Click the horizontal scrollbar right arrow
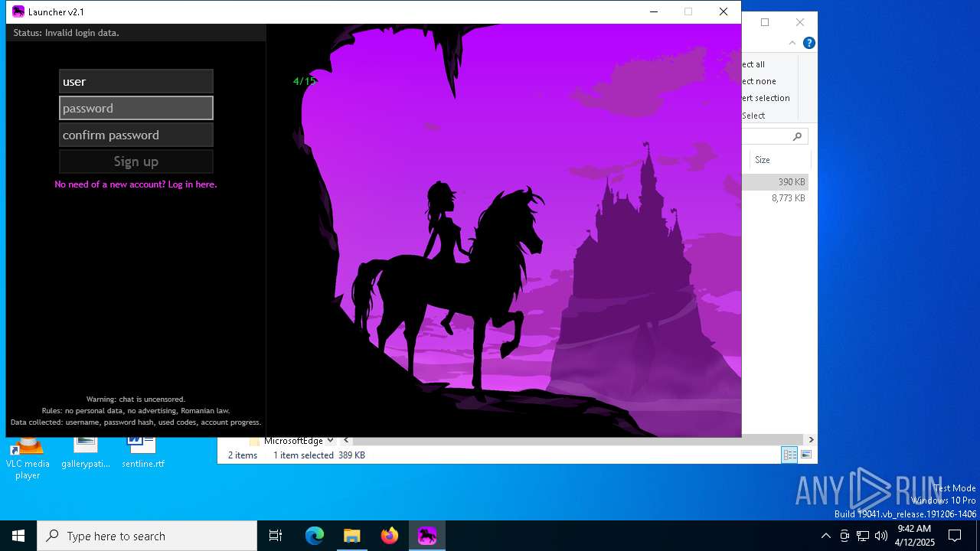980x551 pixels. point(811,440)
